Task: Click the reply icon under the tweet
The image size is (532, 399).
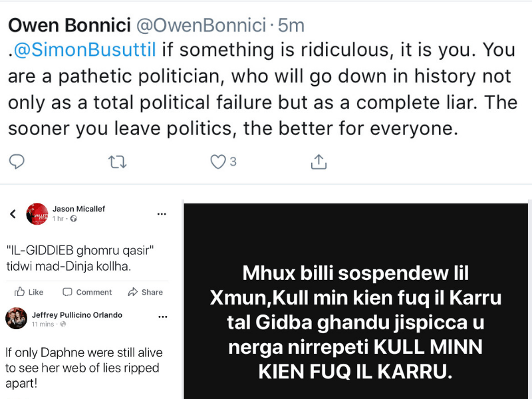Action: click(x=18, y=161)
